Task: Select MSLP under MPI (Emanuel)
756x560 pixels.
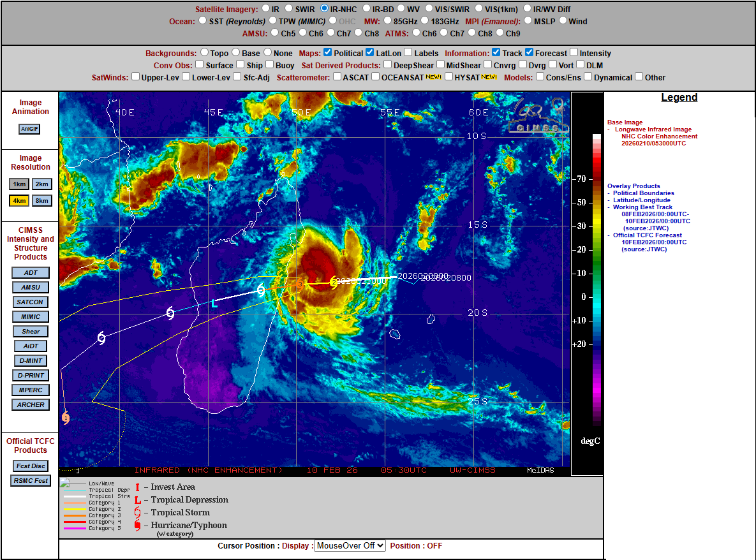Action: [528, 20]
